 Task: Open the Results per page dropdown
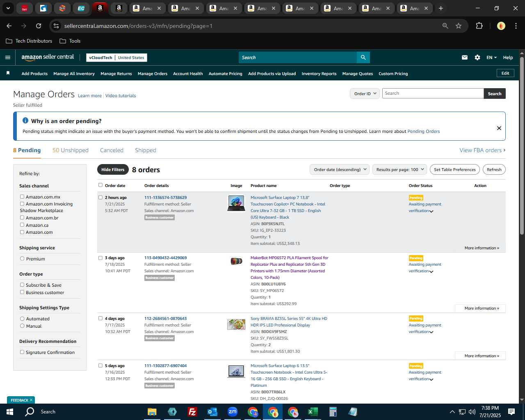coord(399,169)
